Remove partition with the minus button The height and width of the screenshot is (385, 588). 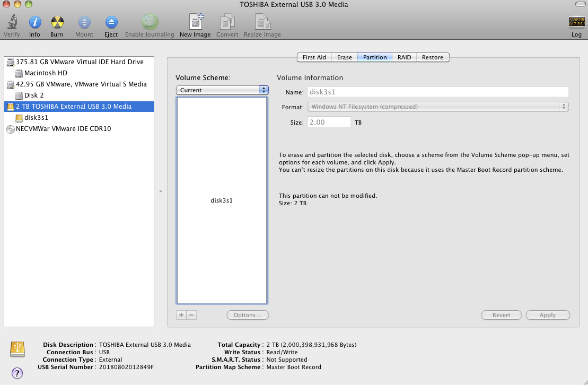click(191, 315)
